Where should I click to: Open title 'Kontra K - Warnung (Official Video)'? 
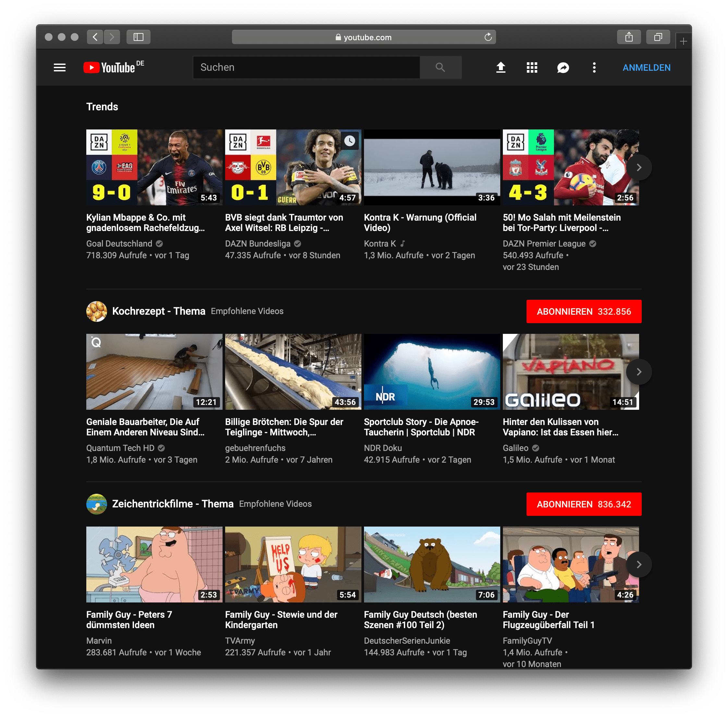pos(420,223)
